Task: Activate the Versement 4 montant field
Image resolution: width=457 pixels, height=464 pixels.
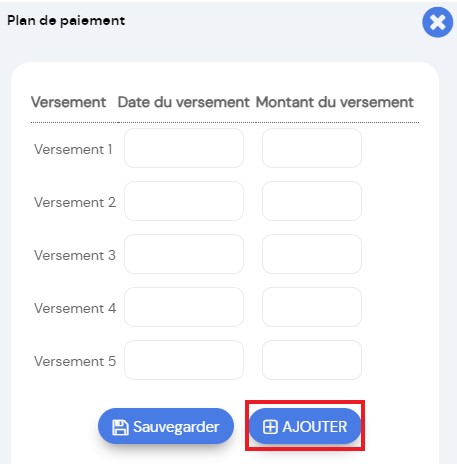Action: tap(312, 307)
